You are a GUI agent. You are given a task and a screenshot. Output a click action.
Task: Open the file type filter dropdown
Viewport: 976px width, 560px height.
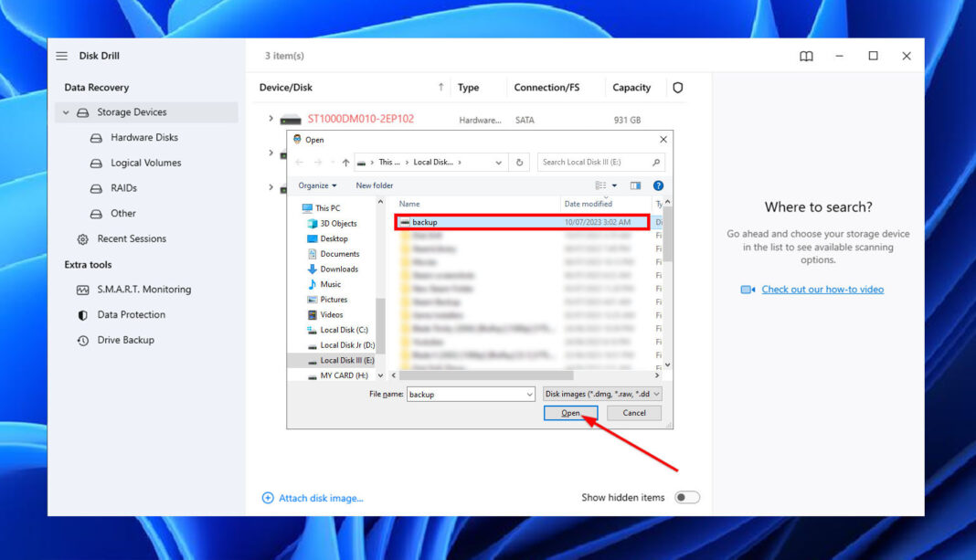click(601, 394)
